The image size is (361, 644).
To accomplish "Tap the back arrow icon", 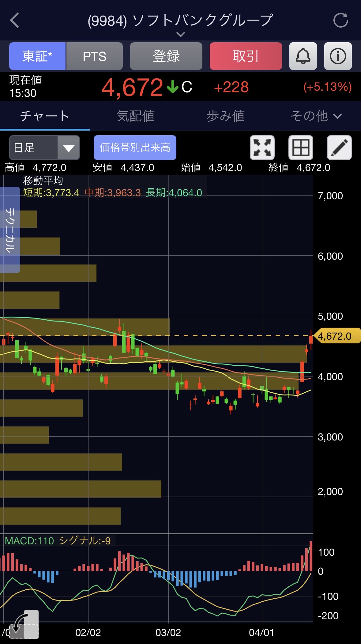I will tap(15, 21).
